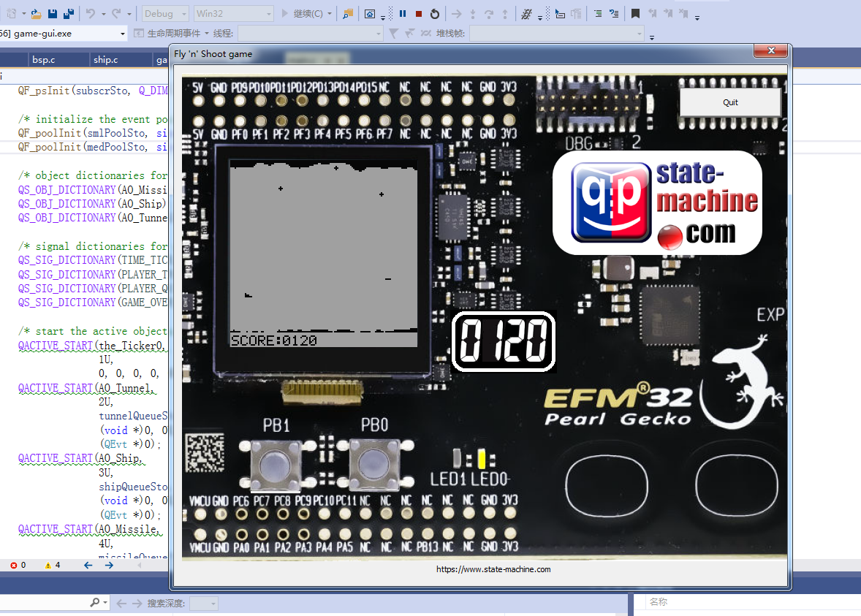
Task: Open the Win32 platform dropdown
Action: [233, 14]
